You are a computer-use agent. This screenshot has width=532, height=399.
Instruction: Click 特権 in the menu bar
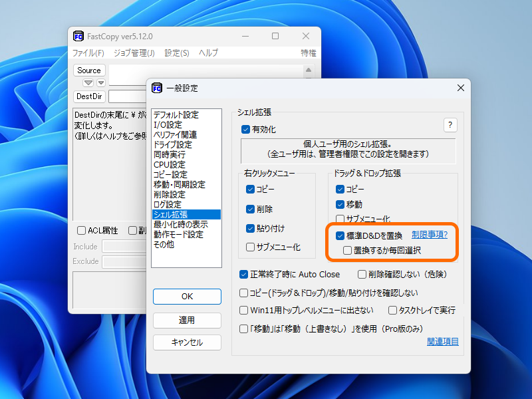[308, 53]
